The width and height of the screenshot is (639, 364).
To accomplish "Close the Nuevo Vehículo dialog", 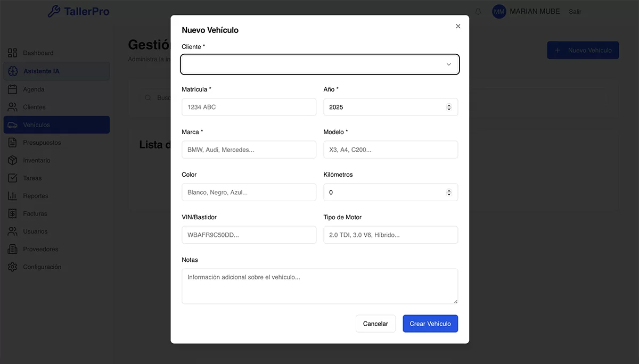I will pos(458,26).
